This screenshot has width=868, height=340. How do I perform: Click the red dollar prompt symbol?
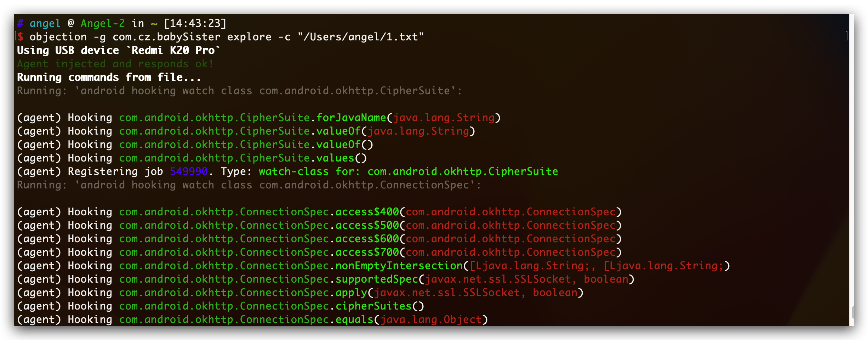click(21, 37)
